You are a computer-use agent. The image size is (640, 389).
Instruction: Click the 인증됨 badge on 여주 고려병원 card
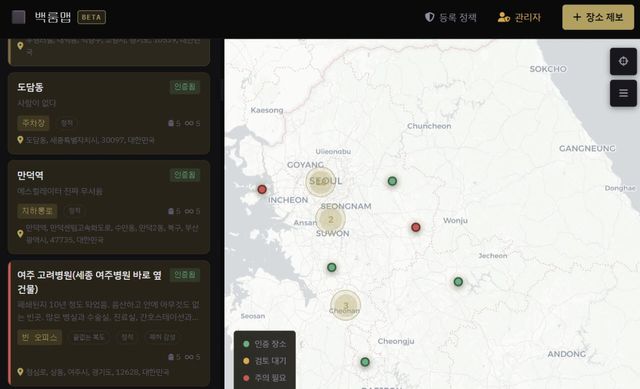185,275
